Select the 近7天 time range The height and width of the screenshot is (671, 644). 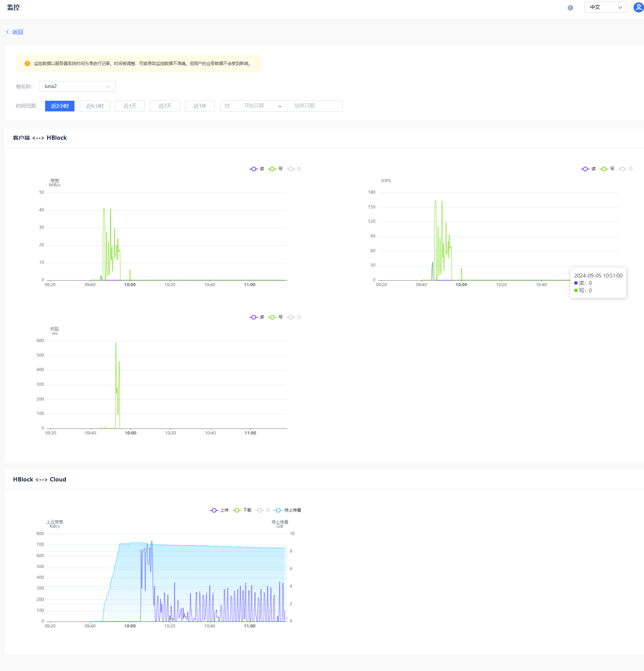pyautogui.click(x=165, y=106)
